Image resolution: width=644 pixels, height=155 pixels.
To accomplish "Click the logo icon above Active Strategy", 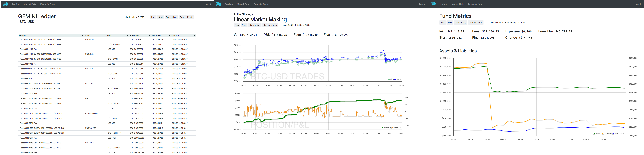I will [219, 4].
